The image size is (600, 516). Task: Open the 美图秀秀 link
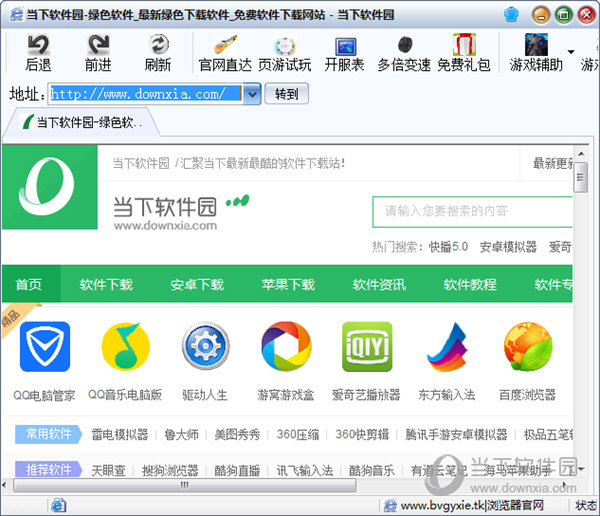[x=237, y=434]
